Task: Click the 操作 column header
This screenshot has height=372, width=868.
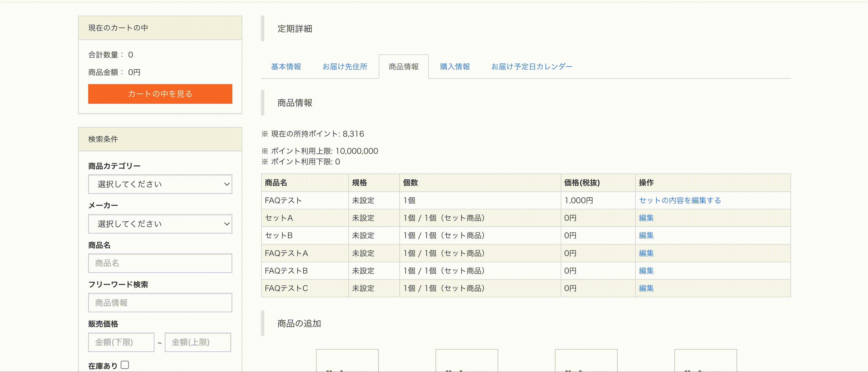Action: click(713, 183)
